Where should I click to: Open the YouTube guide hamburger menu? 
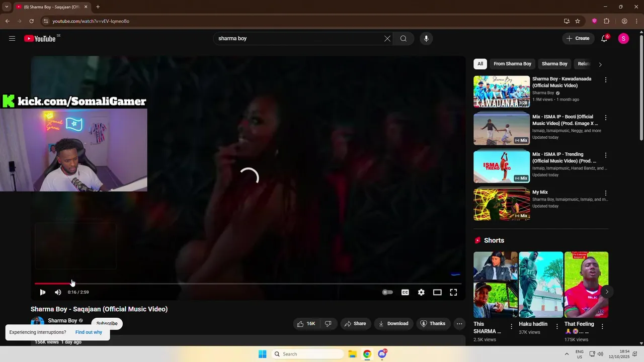coord(12,38)
